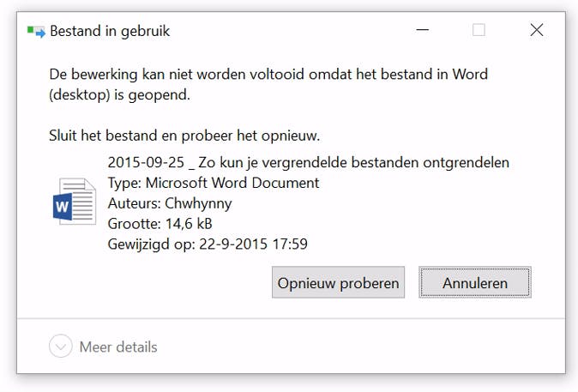Click the message line starting De bewerking
Viewport: 578px width, 392px height.
[x=268, y=75]
